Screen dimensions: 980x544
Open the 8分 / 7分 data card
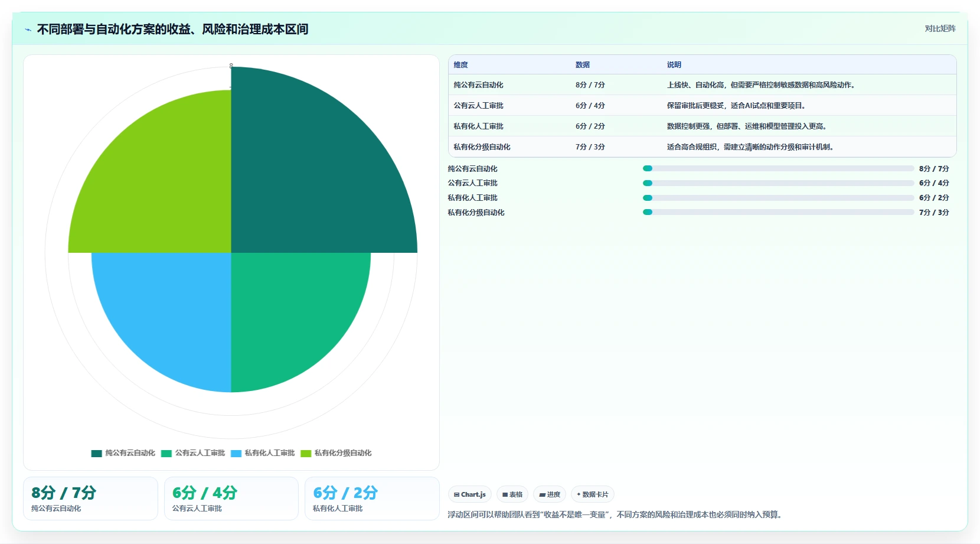(x=90, y=499)
